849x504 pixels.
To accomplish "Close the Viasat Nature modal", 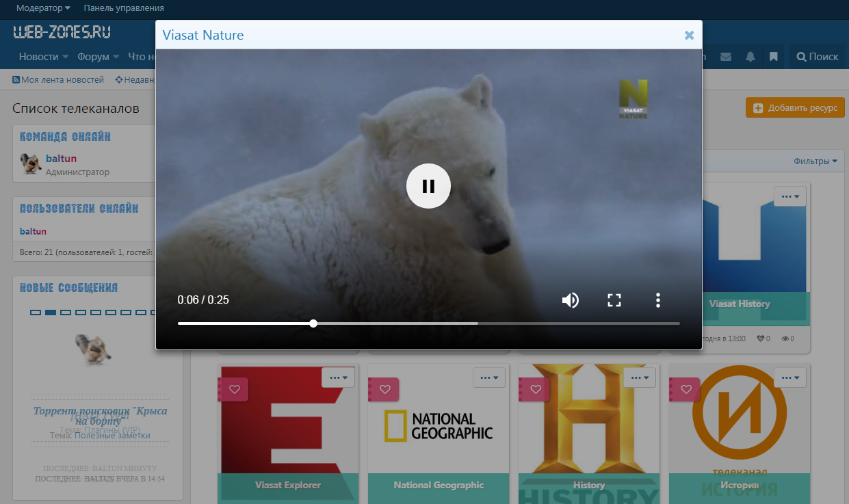I will pyautogui.click(x=689, y=36).
